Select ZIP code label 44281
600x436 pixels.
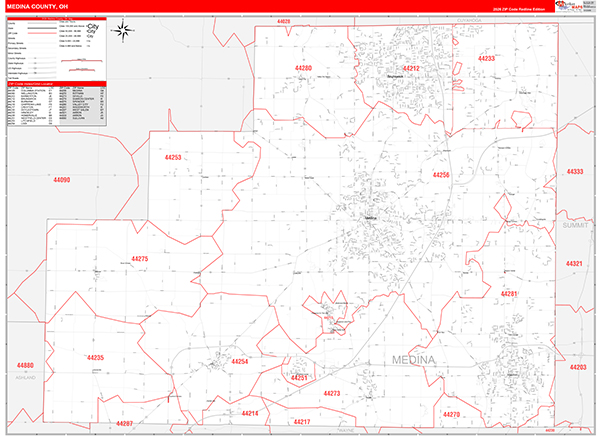pyautogui.click(x=509, y=294)
